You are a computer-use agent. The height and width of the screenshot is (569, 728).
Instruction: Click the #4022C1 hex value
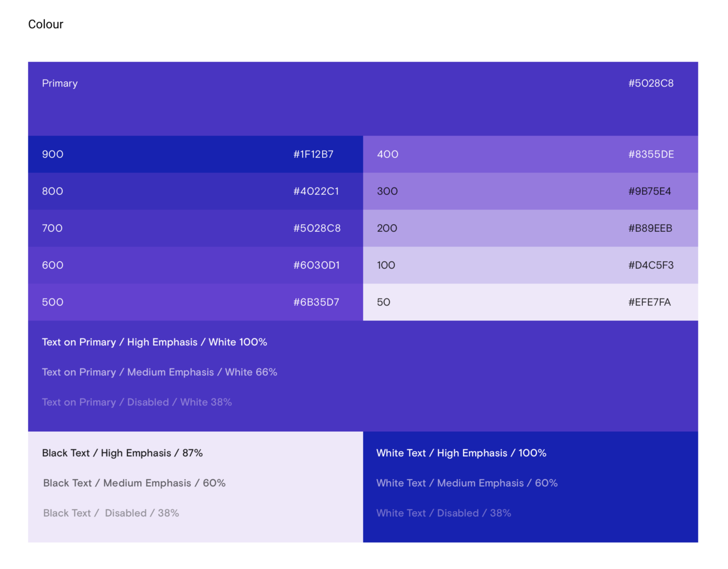316,191
